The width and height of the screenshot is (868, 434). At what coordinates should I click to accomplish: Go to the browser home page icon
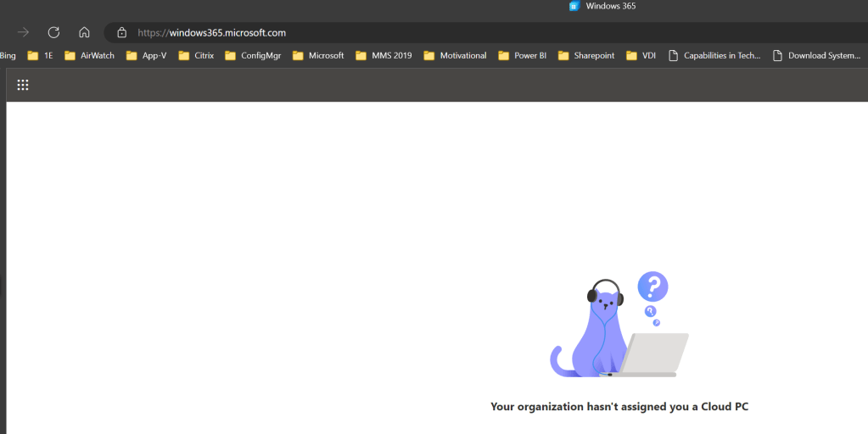click(x=84, y=32)
